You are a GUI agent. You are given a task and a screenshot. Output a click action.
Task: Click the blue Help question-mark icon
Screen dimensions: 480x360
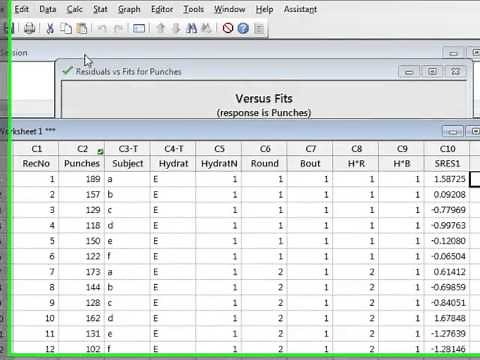click(243, 28)
